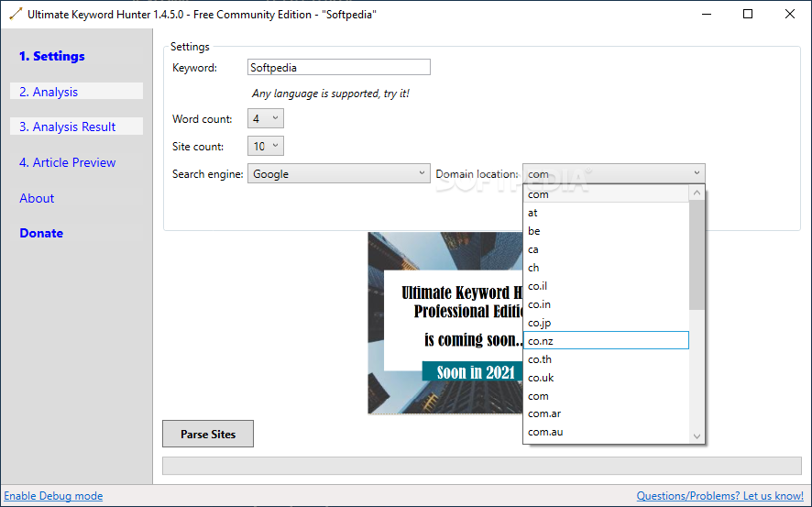Click the app icon in title bar
812x507 pixels.
pyautogui.click(x=16, y=14)
